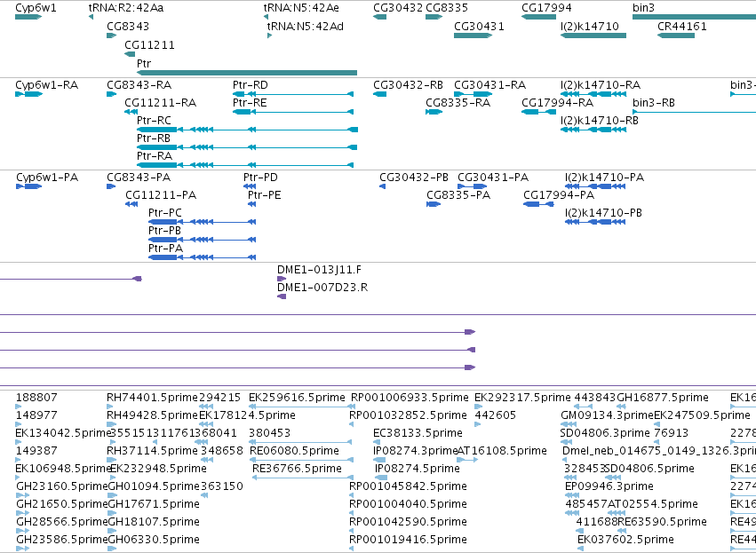
Task: Click the tRNA:N5:42Ad gene label
Action: (x=306, y=26)
